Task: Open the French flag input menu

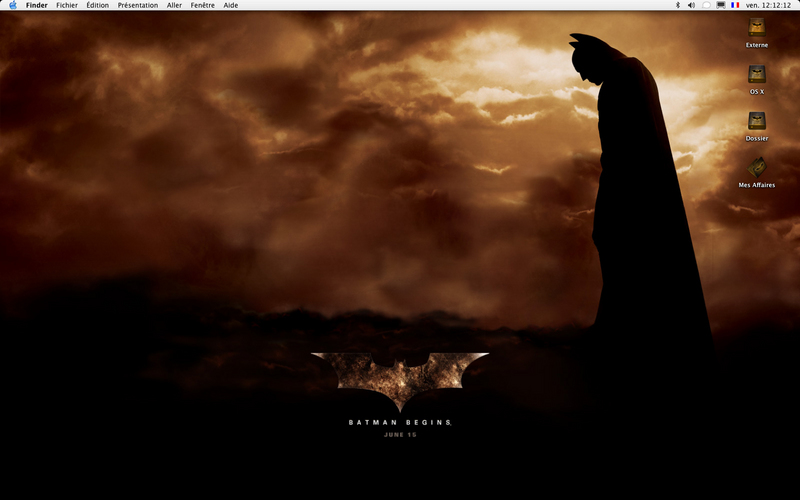Action: coord(735,5)
